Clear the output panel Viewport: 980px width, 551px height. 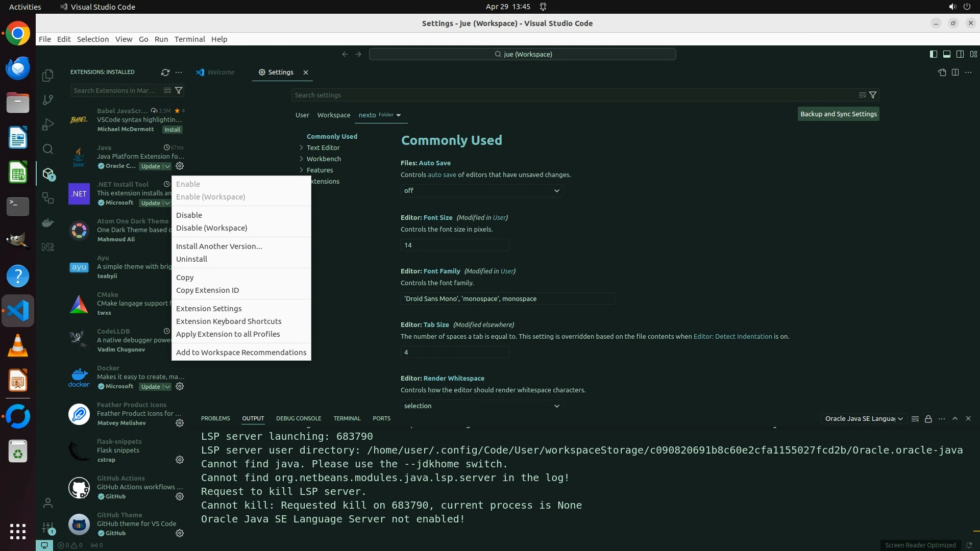915,419
